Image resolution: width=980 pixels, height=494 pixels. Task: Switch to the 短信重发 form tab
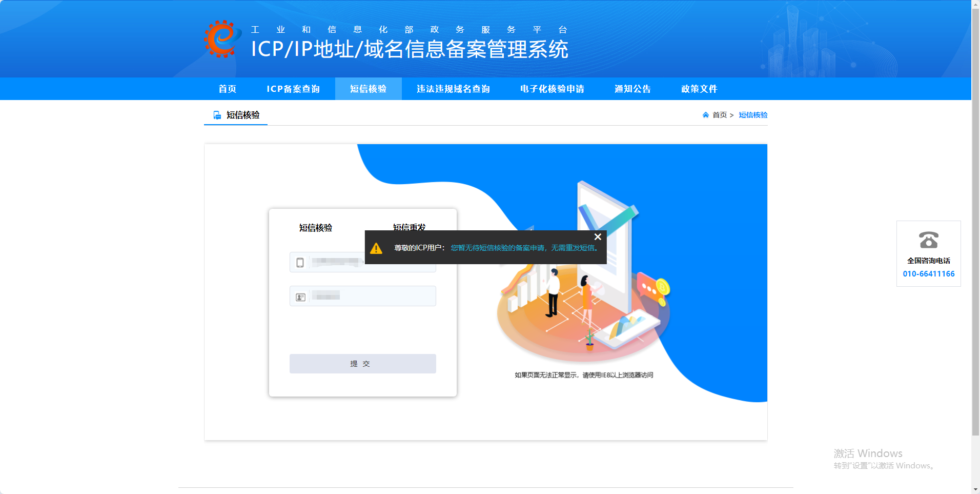[x=410, y=227]
